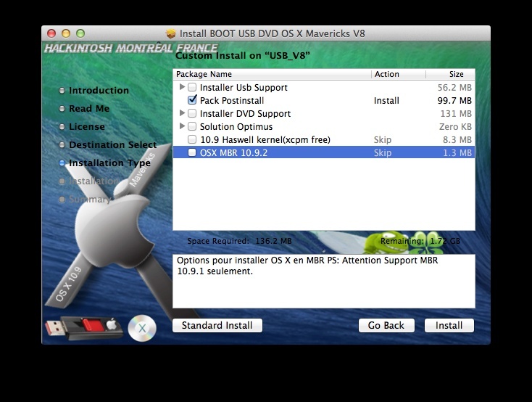This screenshot has height=402, width=532.
Task: Click the Destination Select step bullet
Action: [x=62, y=144]
